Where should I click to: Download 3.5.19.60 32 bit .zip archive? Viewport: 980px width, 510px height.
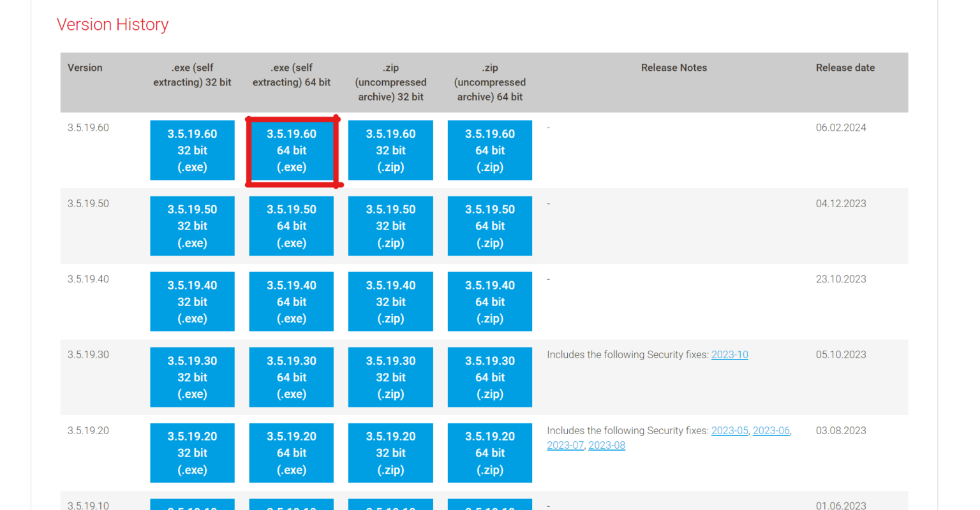tap(390, 150)
